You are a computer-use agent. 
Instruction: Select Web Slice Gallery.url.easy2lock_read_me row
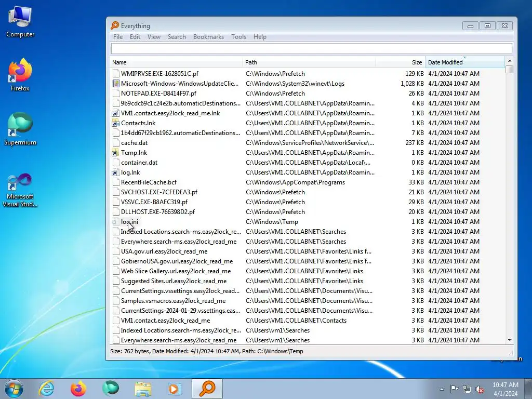click(176, 271)
